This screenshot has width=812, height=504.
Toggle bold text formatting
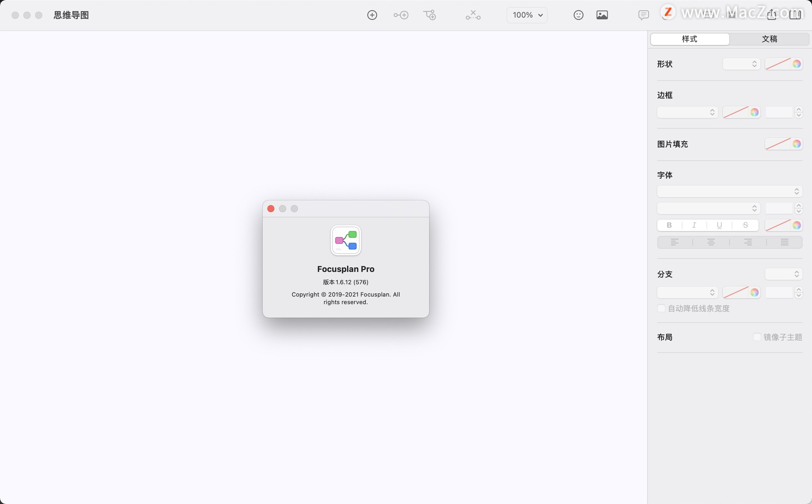click(x=669, y=225)
